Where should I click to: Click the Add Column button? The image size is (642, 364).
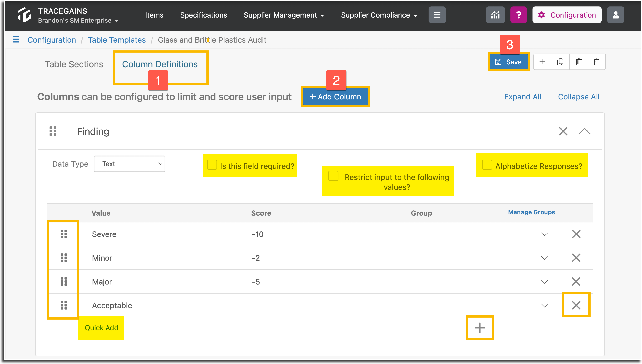coord(335,97)
